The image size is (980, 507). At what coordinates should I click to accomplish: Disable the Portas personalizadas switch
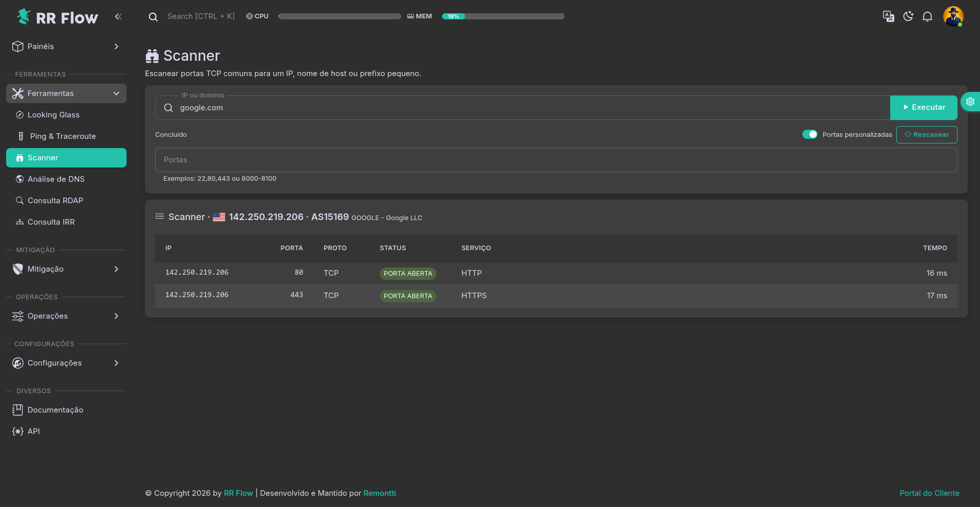810,134
